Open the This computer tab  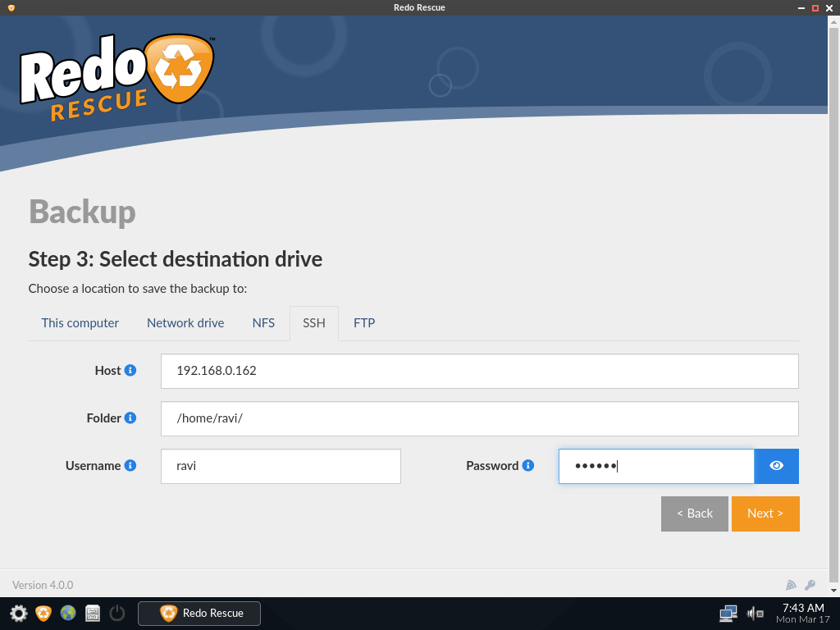pos(80,322)
